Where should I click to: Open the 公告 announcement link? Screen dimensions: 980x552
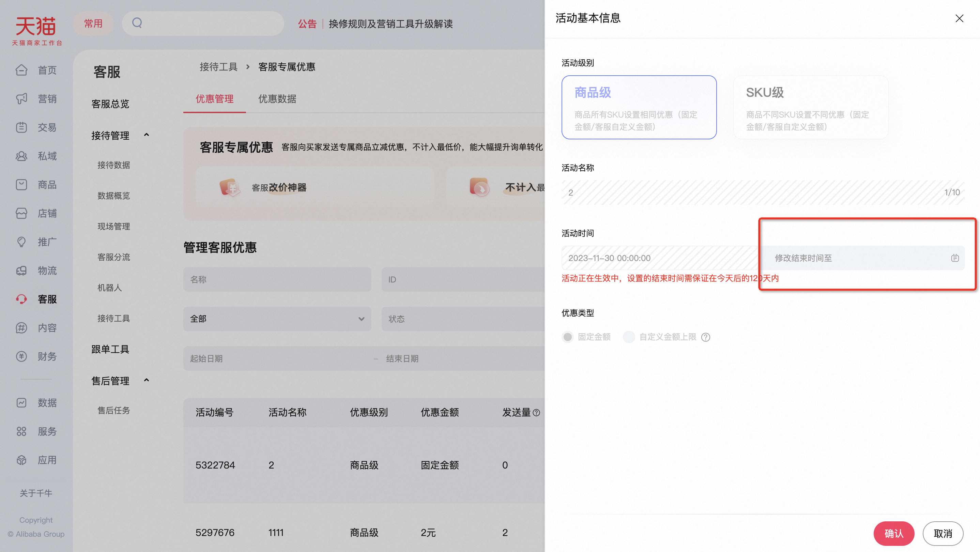click(307, 24)
